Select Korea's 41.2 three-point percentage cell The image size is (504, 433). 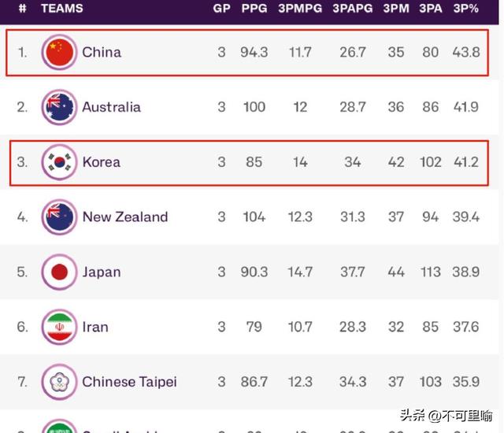(x=466, y=162)
